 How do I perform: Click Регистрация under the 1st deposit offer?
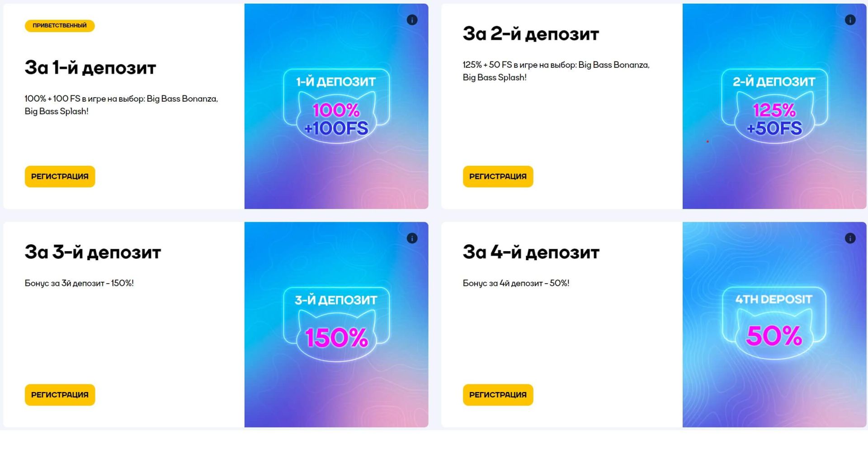[60, 177]
